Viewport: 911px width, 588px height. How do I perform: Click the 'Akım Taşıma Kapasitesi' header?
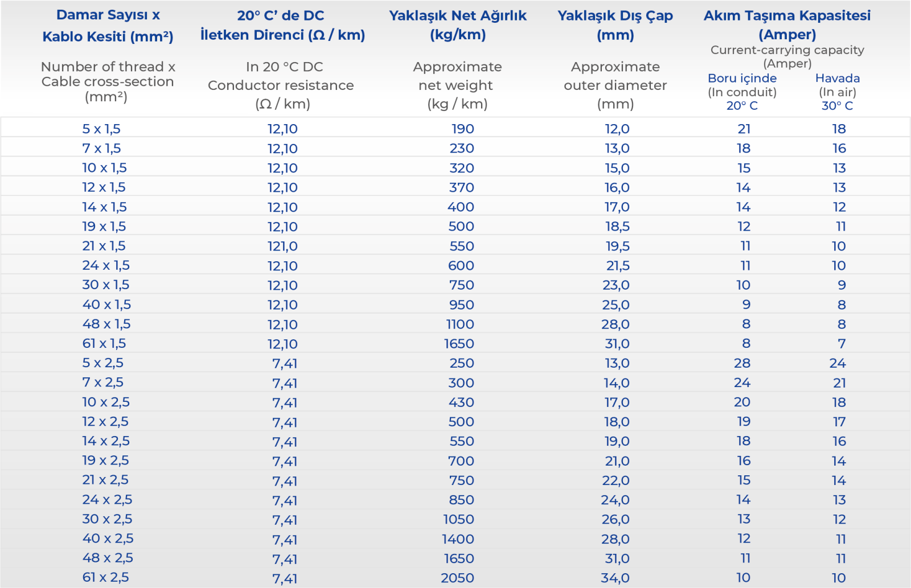(x=787, y=25)
